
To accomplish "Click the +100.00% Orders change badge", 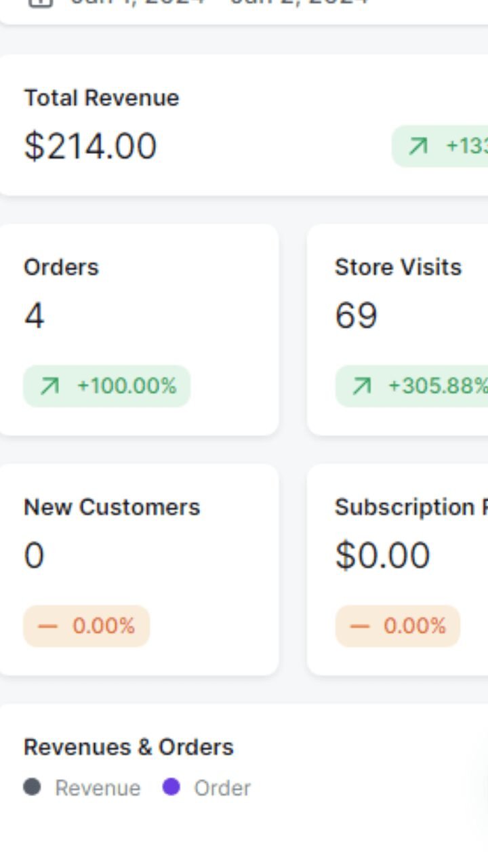I will click(x=107, y=387).
